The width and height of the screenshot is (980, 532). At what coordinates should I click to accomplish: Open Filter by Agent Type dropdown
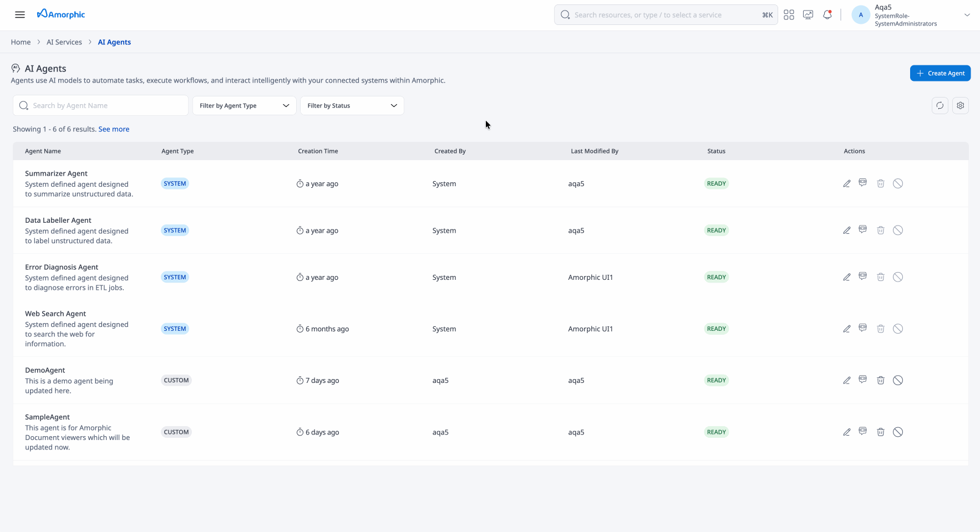244,105
